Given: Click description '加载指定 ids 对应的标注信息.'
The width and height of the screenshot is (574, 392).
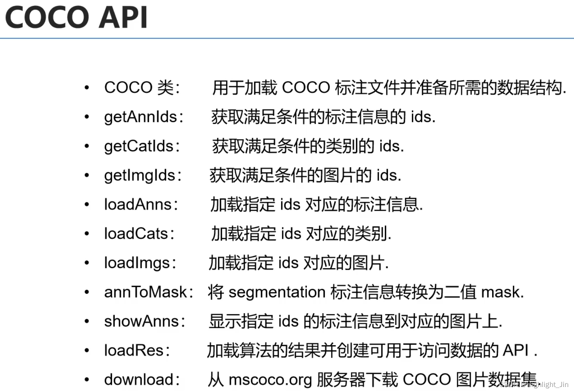Looking at the screenshot, I should [x=317, y=204].
